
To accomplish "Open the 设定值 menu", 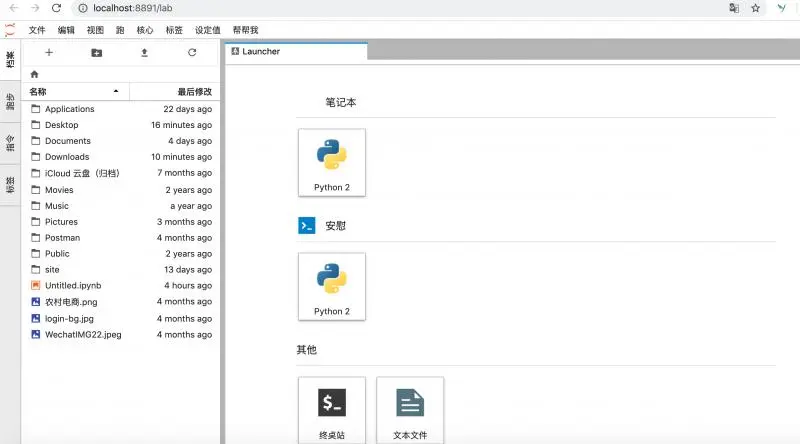I will tap(208, 30).
